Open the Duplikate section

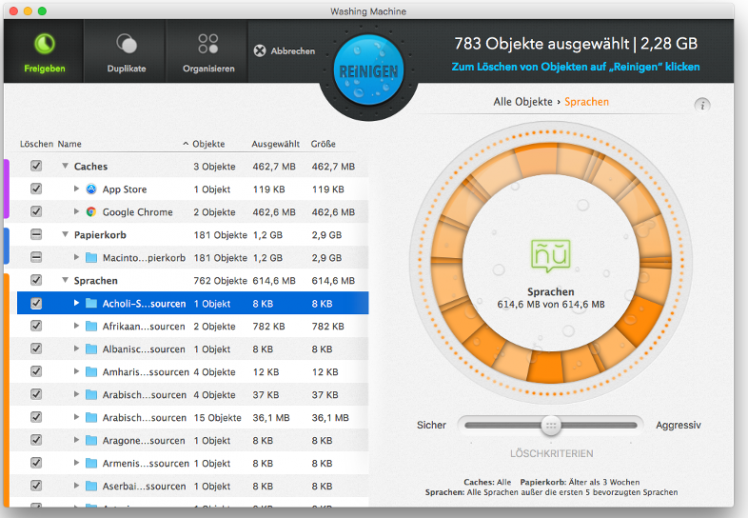click(x=126, y=45)
